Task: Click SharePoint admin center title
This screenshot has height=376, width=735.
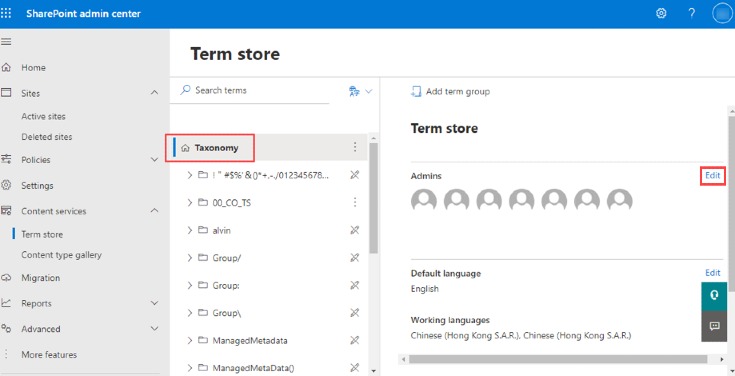Action: [83, 13]
